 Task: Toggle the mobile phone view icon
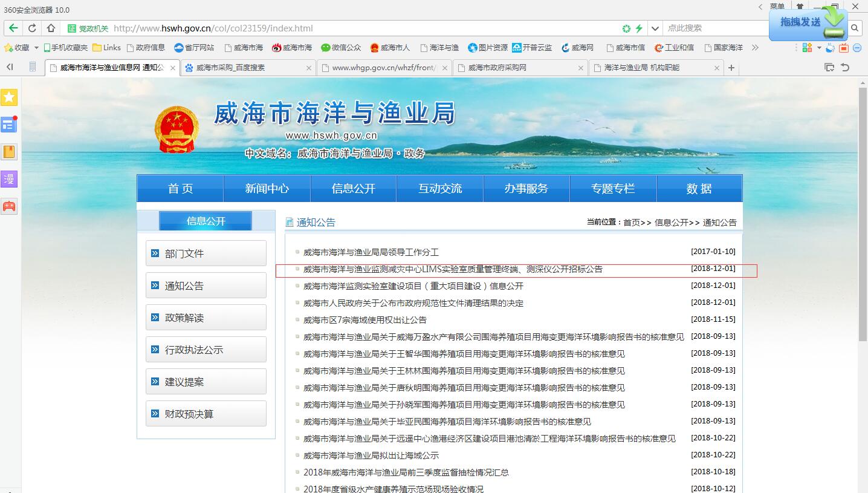pyautogui.click(x=33, y=67)
